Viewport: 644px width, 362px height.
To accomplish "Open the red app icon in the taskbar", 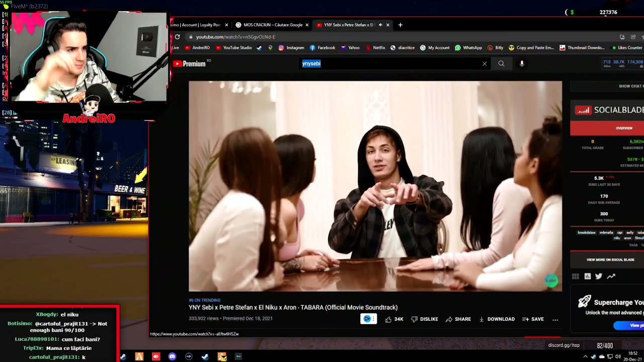I will (x=156, y=356).
